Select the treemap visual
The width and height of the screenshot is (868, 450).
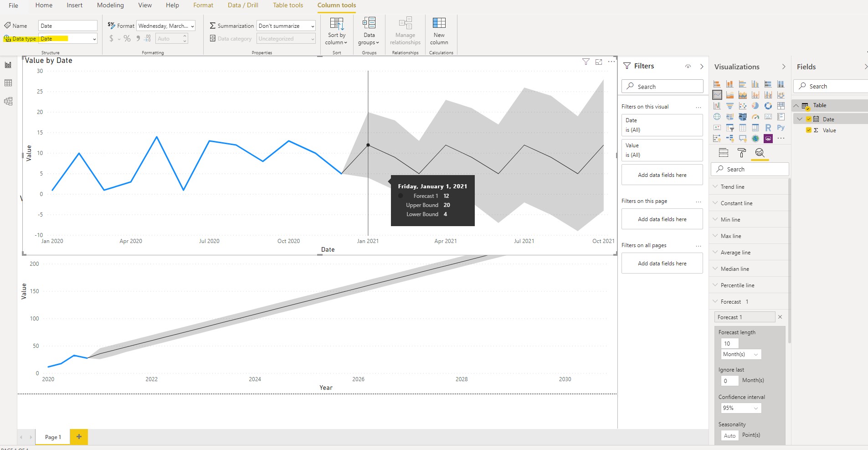coord(781,106)
